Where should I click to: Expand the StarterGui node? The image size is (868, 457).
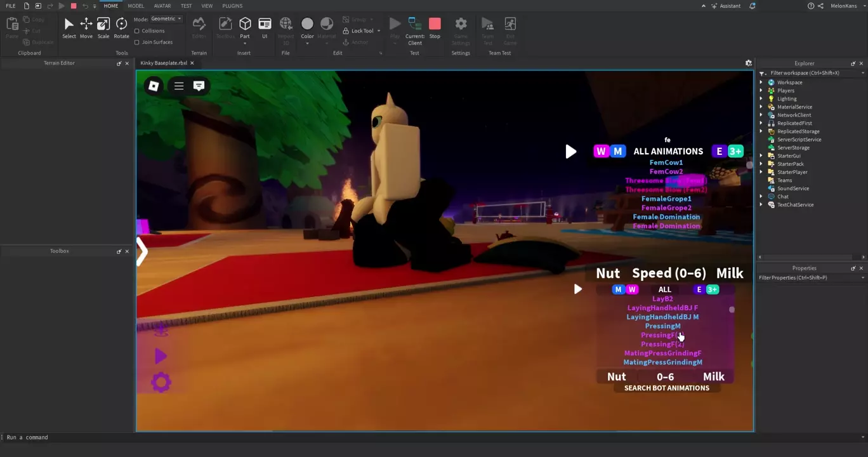click(761, 156)
